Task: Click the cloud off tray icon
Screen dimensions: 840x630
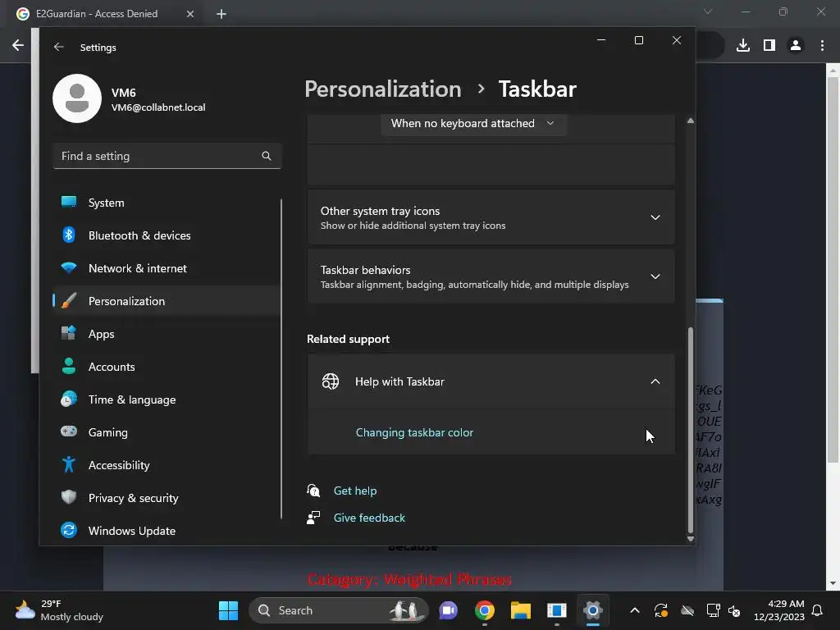Action: click(687, 610)
